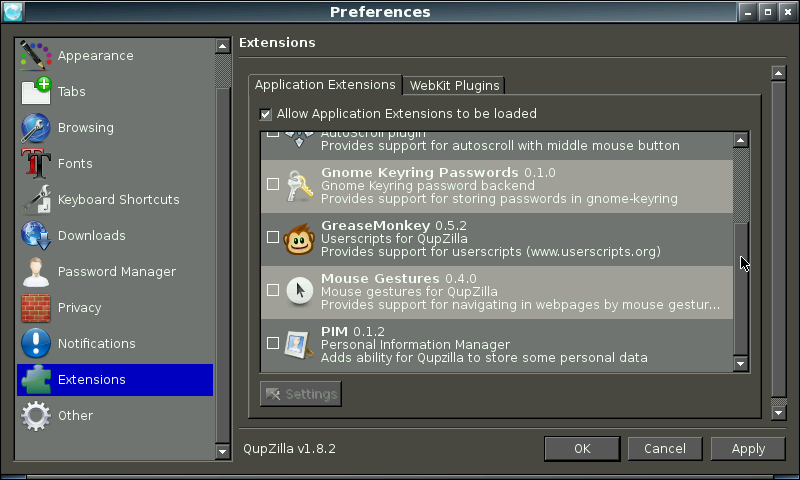The height and width of the screenshot is (480, 800).
Task: Click the Fonts red T icon
Action: 36,163
